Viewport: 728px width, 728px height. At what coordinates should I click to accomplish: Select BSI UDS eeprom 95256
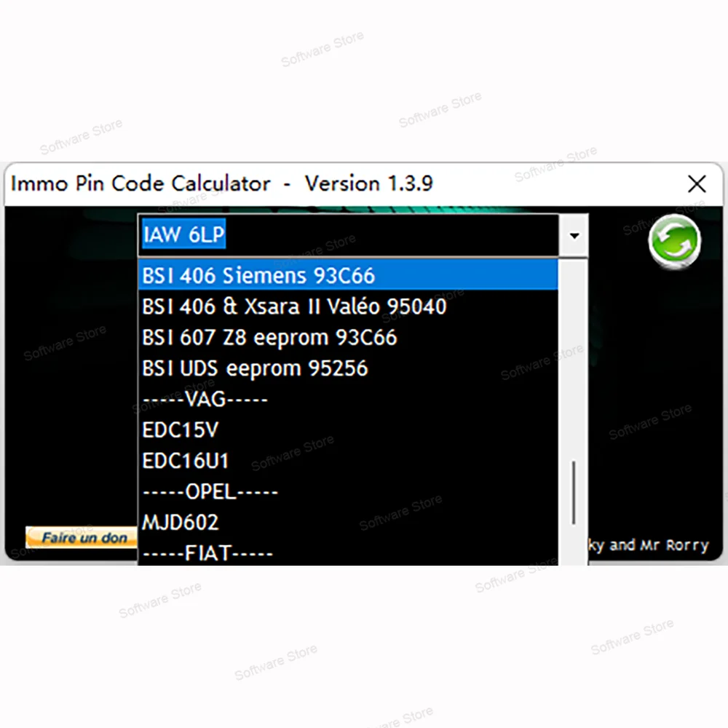pos(348,368)
